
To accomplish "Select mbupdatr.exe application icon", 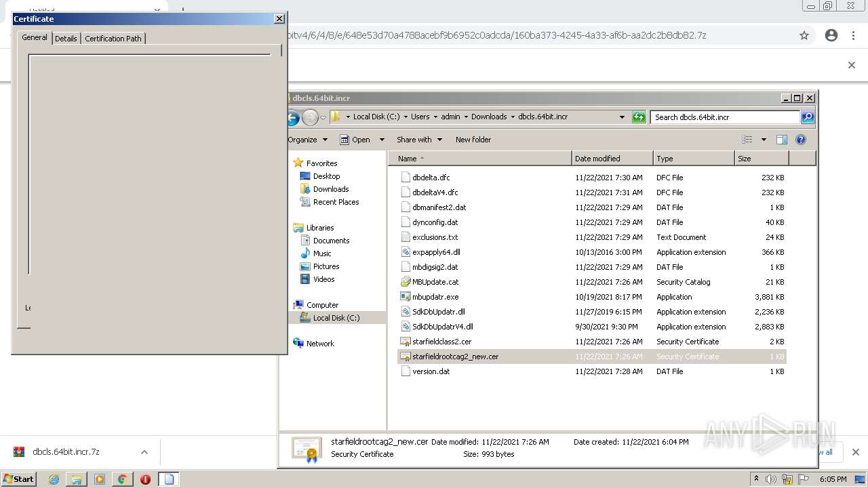I will click(x=406, y=297).
